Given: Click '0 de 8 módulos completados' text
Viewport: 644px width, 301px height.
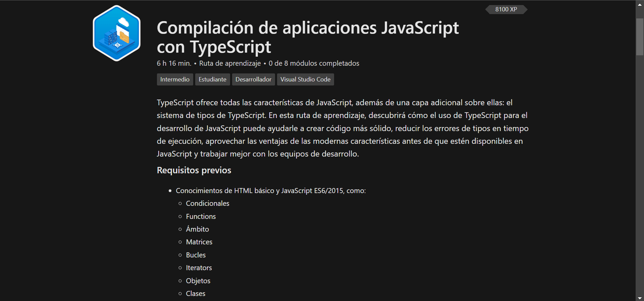Looking at the screenshot, I should 314,63.
